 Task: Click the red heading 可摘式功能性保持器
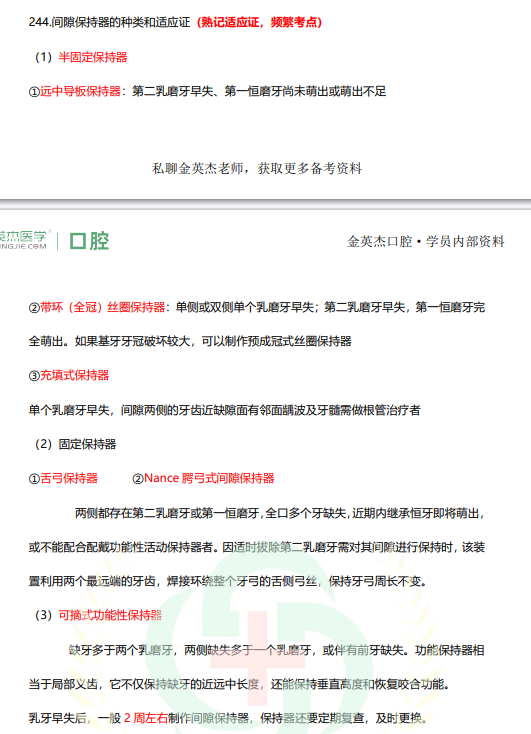[110, 615]
